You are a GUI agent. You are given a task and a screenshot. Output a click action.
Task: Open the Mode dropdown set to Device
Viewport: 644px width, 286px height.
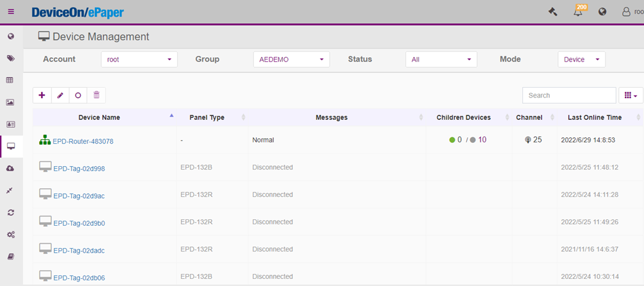tap(581, 60)
